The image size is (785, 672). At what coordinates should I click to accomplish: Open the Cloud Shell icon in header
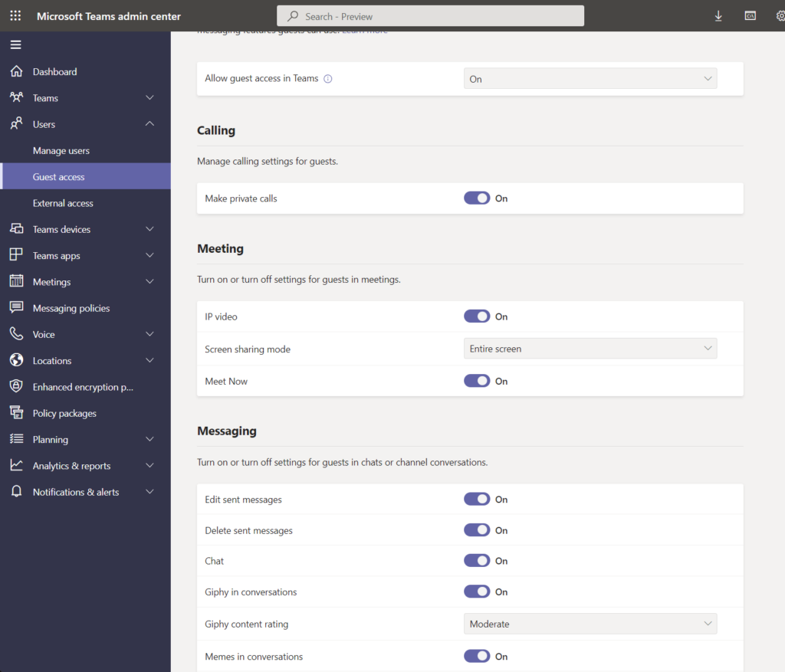[750, 16]
